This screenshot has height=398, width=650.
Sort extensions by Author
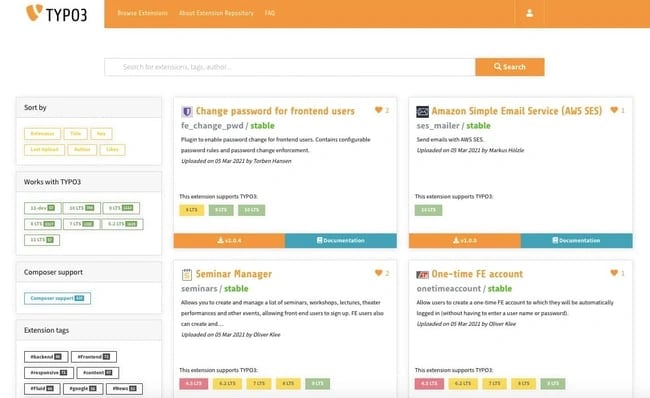(82, 150)
